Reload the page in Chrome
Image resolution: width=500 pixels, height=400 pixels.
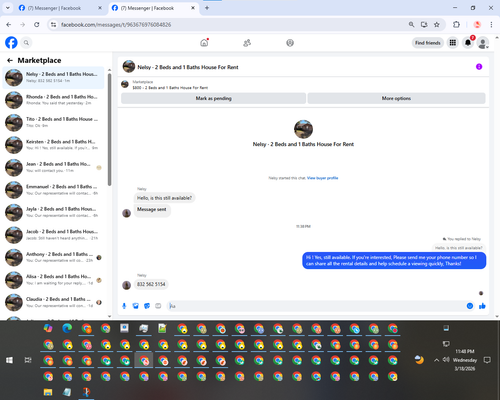click(x=37, y=24)
